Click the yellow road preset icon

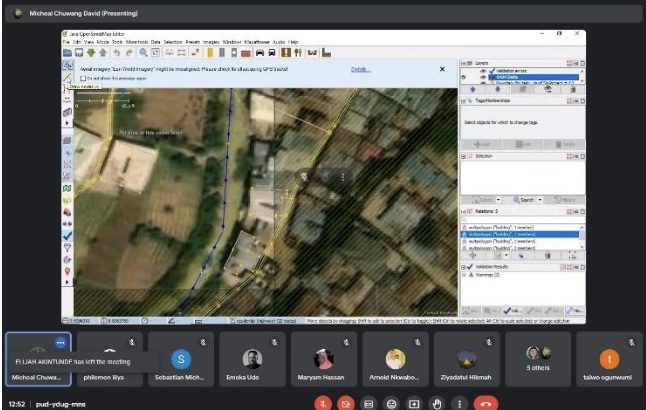(x=210, y=53)
